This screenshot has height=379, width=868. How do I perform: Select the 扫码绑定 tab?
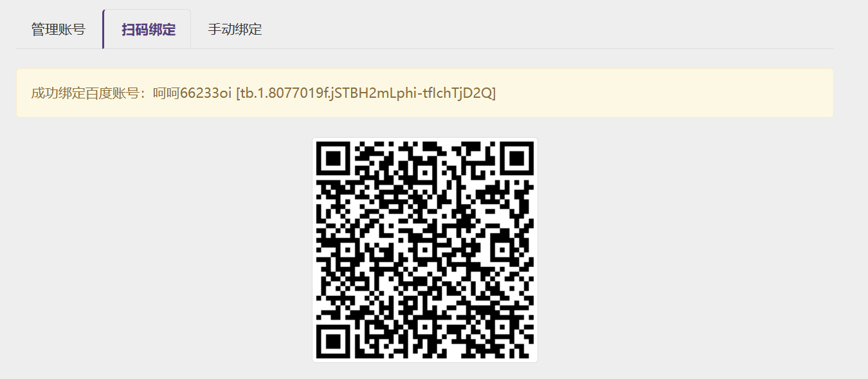[149, 30]
